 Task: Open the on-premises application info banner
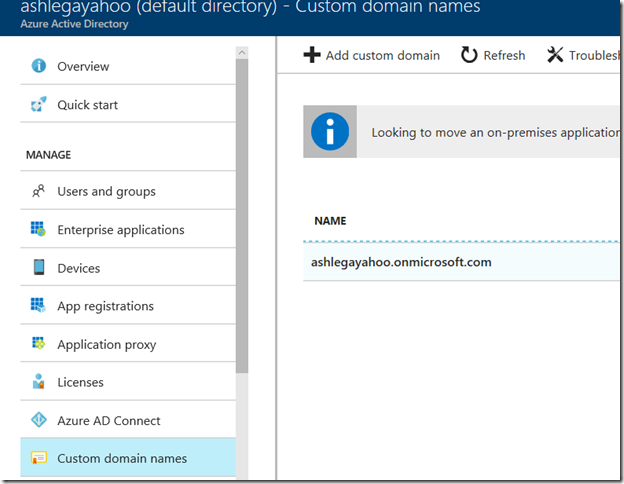coord(461,132)
